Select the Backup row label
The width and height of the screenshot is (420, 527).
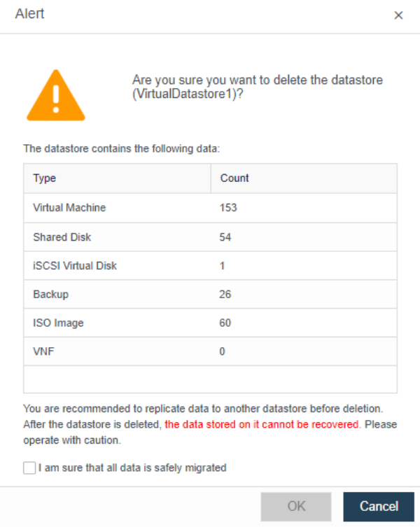(50, 295)
